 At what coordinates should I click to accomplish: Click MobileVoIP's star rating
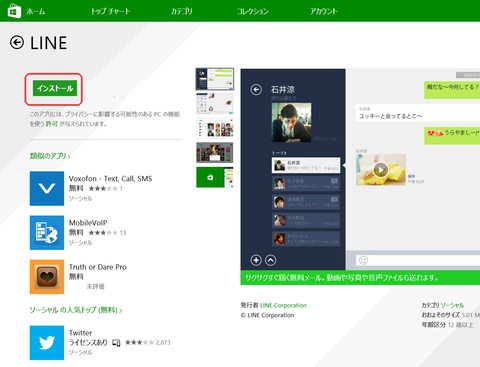[x=103, y=233]
